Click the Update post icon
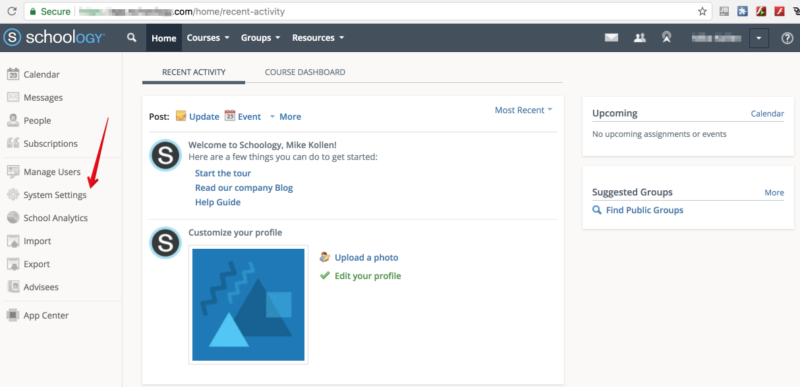800x387 pixels. (181, 116)
